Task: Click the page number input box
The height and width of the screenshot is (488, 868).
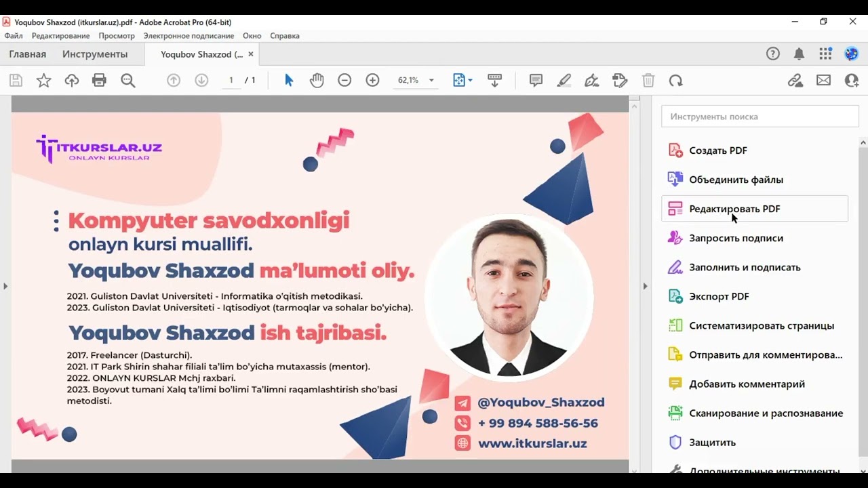Action: [x=231, y=80]
